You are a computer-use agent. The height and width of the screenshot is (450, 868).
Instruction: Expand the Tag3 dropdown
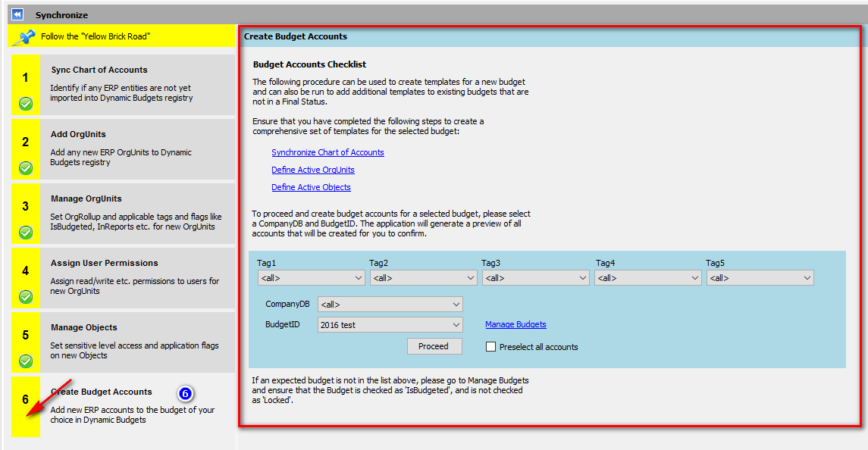click(x=536, y=278)
